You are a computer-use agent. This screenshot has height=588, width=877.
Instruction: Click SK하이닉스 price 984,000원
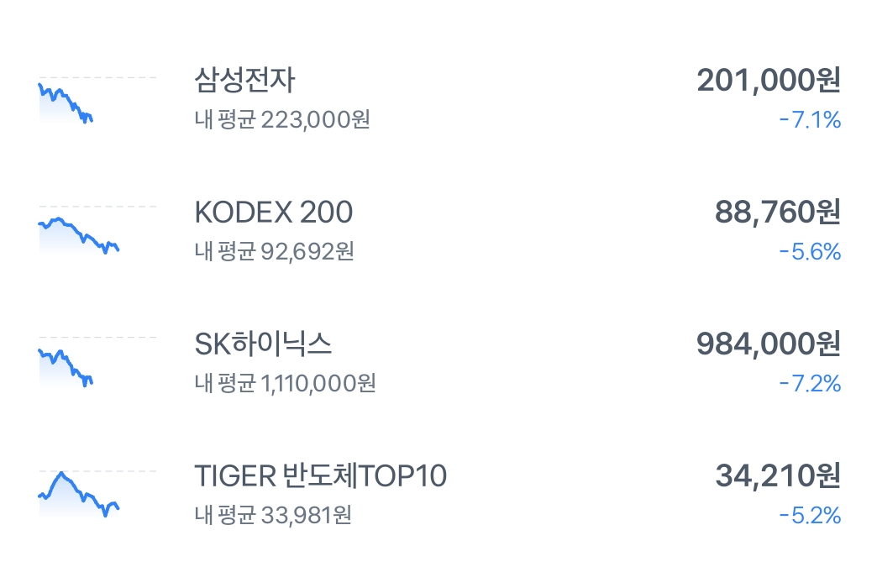click(769, 344)
